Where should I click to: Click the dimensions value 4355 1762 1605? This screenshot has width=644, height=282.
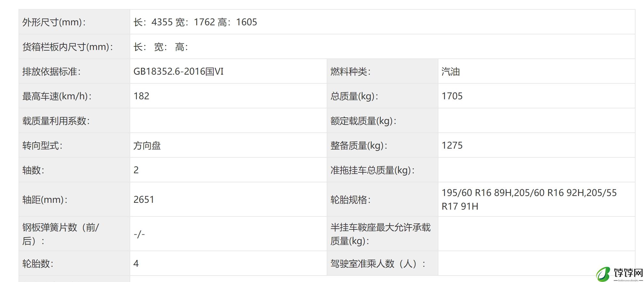click(195, 22)
